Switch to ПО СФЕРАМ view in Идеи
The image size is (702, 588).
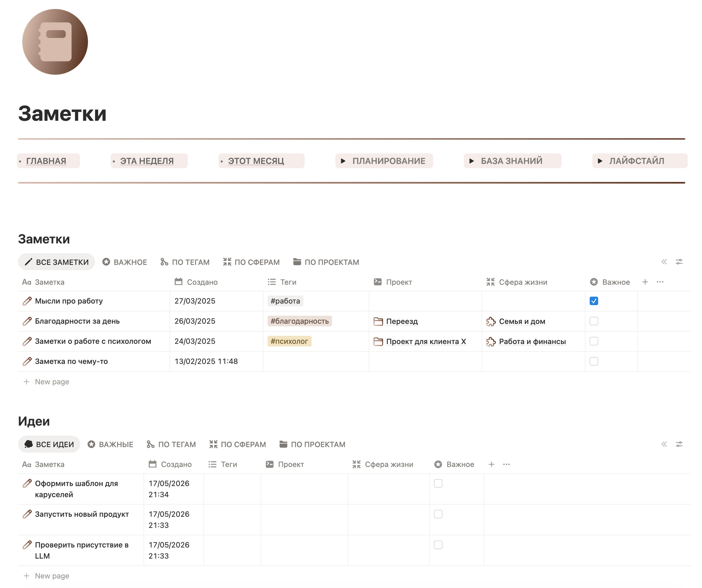point(238,444)
